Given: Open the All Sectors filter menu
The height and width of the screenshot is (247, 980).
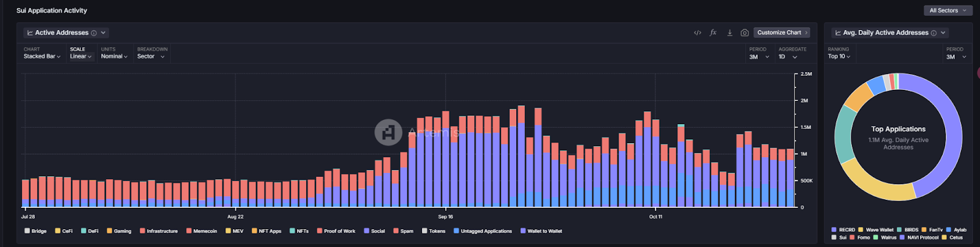Looking at the screenshot, I should click(x=948, y=10).
